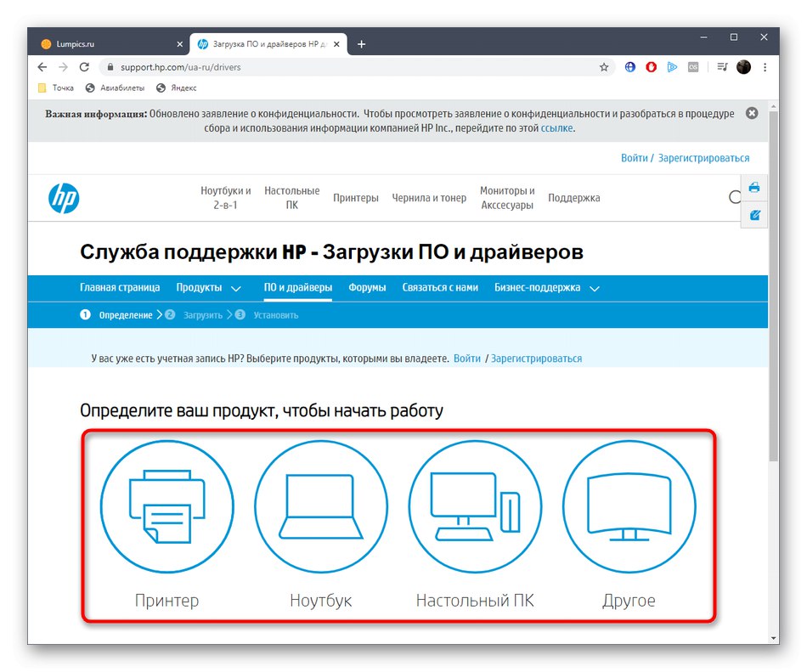
Task: Choose the Ноутбук product circle
Action: (x=320, y=507)
